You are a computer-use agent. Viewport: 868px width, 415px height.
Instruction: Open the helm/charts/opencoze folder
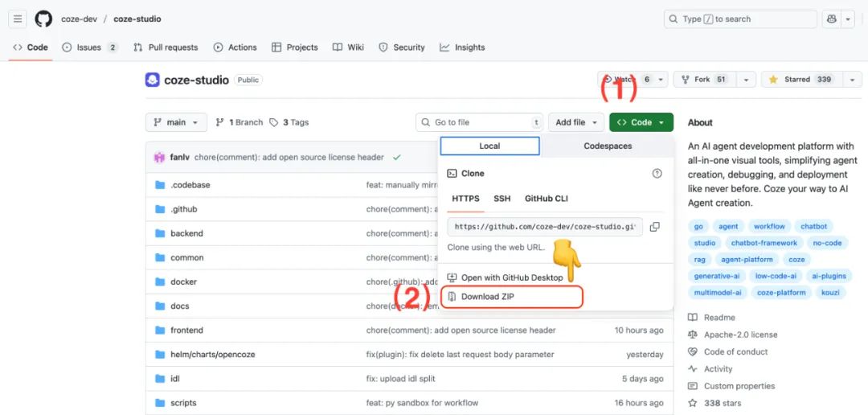tap(212, 355)
